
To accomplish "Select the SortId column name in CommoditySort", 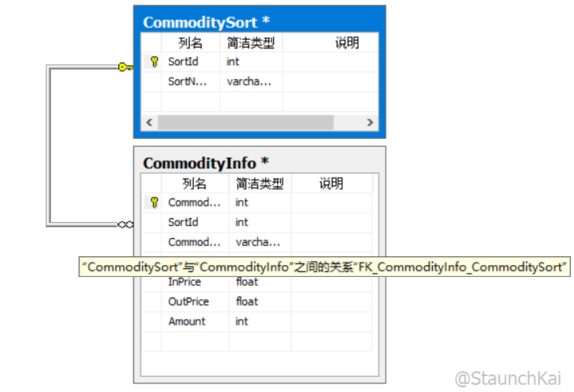I will click(x=183, y=61).
